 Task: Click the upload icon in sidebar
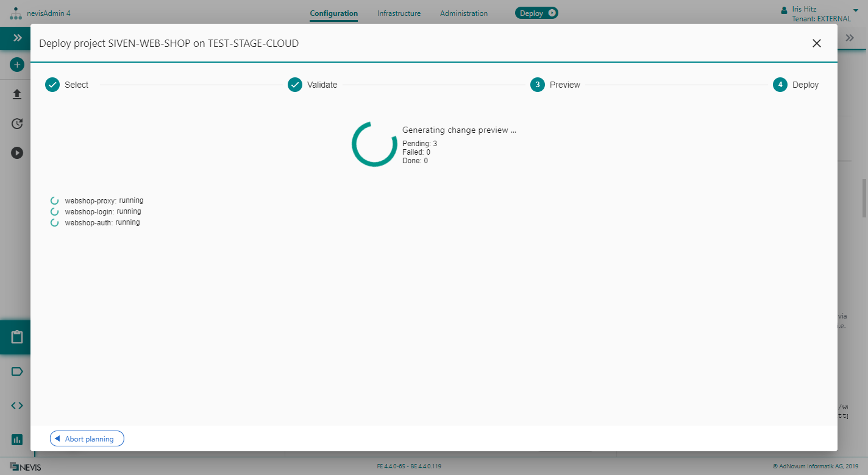coord(17,94)
